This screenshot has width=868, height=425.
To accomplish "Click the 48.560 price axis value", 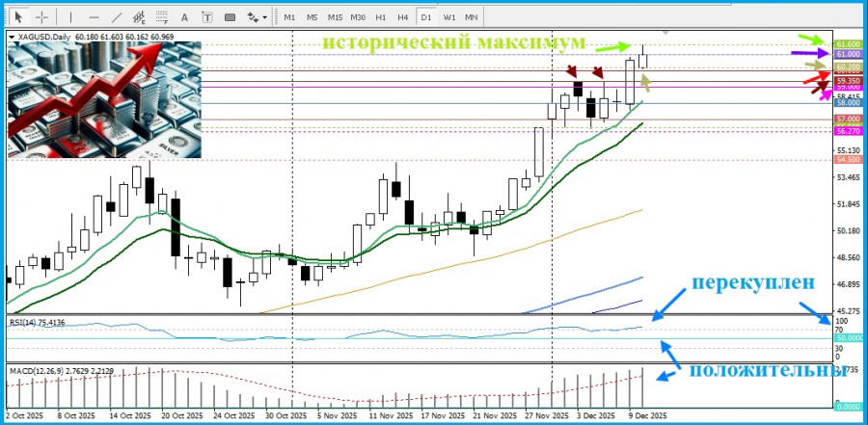I will tap(848, 258).
